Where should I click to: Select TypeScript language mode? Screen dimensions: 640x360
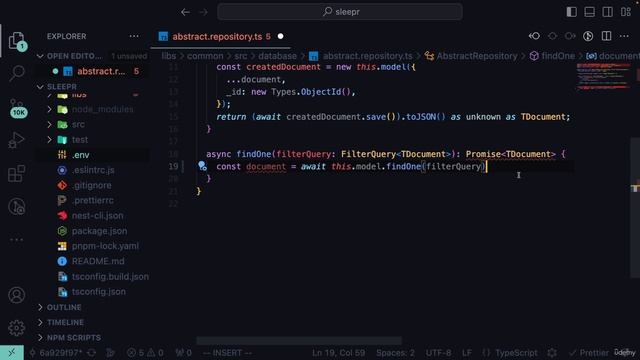pos(516,353)
